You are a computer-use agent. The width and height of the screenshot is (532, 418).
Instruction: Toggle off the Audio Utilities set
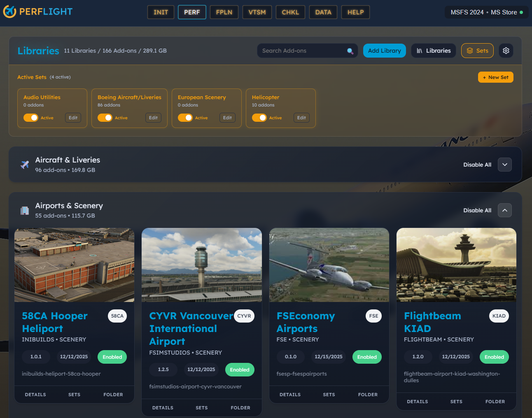[x=31, y=118]
